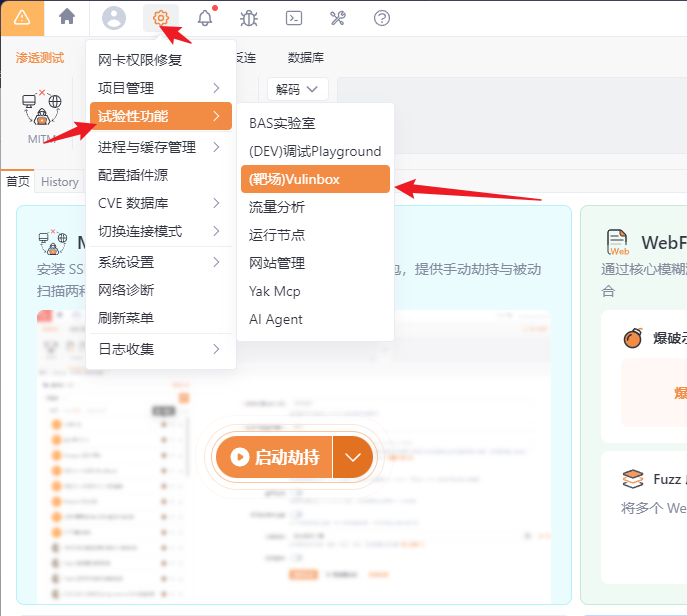Click the gear settings icon

161,18
